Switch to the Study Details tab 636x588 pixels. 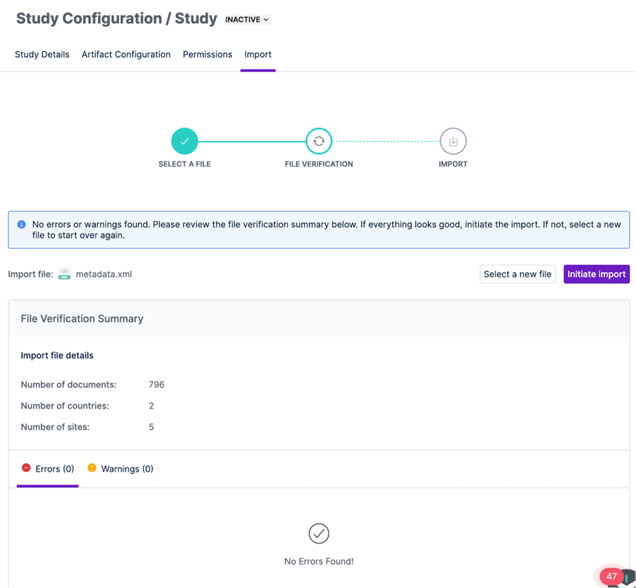(x=42, y=54)
